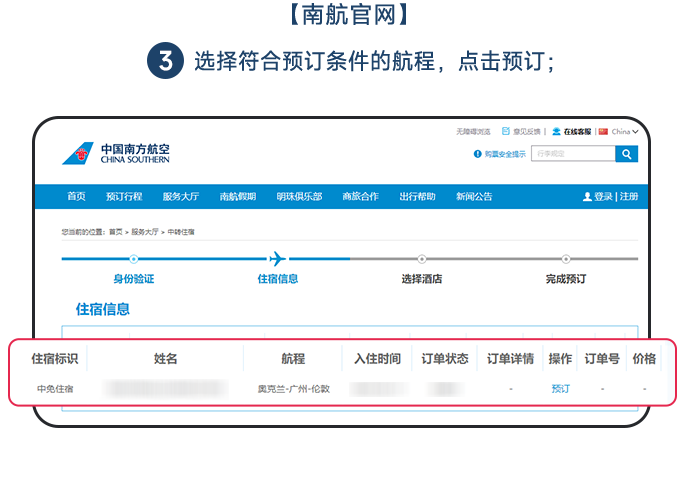This screenshot has height=491, width=696.
Task: Click the search input field
Action: (x=573, y=154)
